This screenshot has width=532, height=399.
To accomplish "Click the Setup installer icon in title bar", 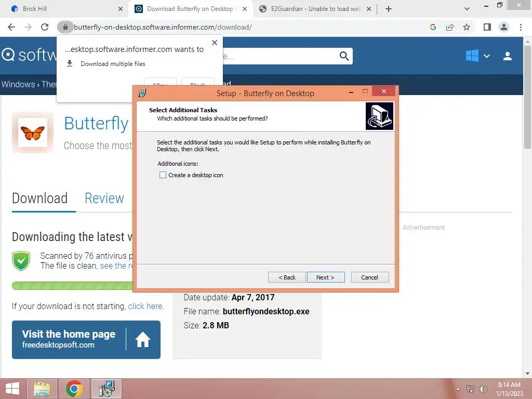I will [x=142, y=93].
